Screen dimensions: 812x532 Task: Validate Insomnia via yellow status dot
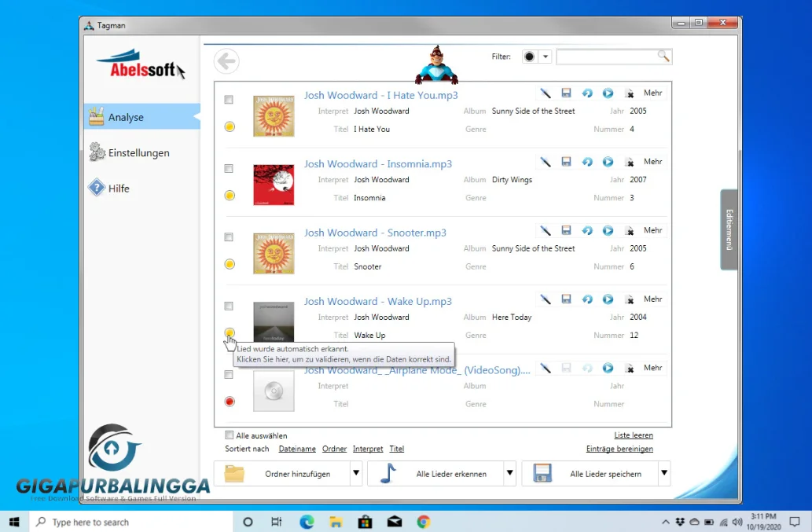pos(230,195)
